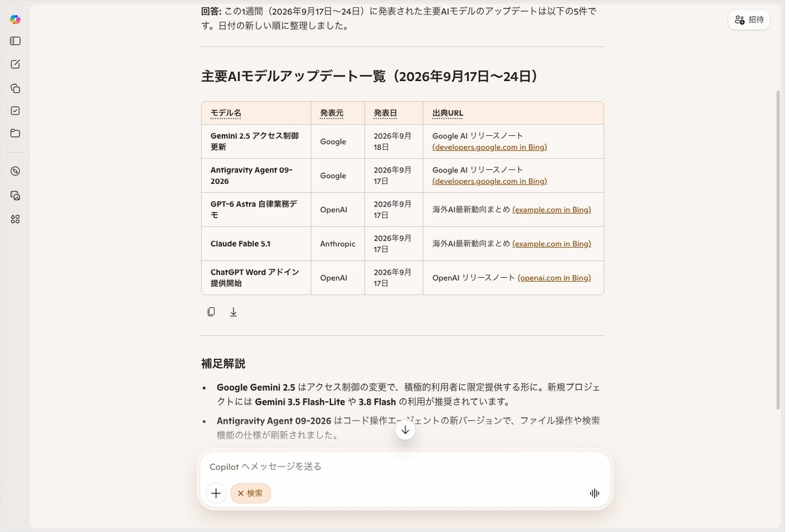Click the Anthropic publisher cell
The height and width of the screenshot is (532, 785).
[x=338, y=244]
